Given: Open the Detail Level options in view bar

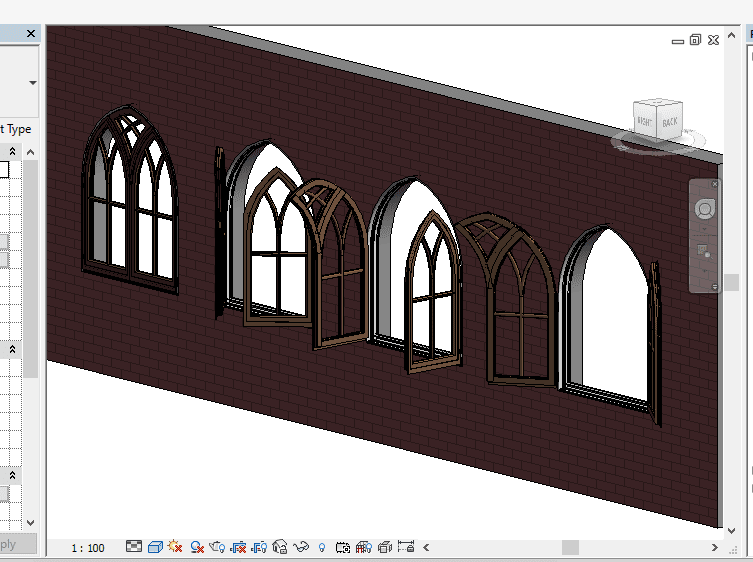Looking at the screenshot, I should (x=134, y=547).
